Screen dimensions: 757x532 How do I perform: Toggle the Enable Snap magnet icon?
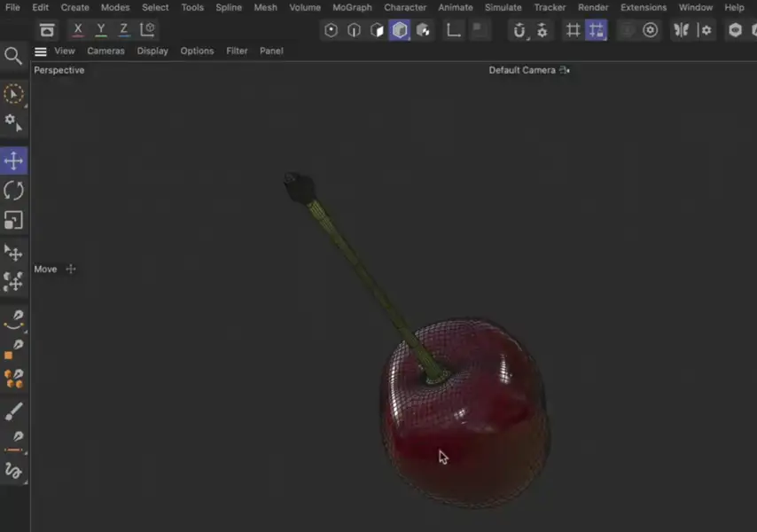tap(519, 30)
